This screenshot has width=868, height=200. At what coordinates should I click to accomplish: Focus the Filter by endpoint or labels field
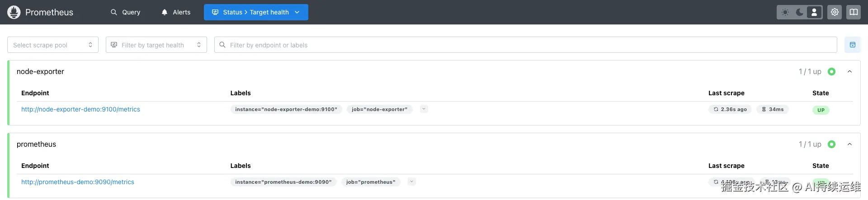tap(525, 45)
